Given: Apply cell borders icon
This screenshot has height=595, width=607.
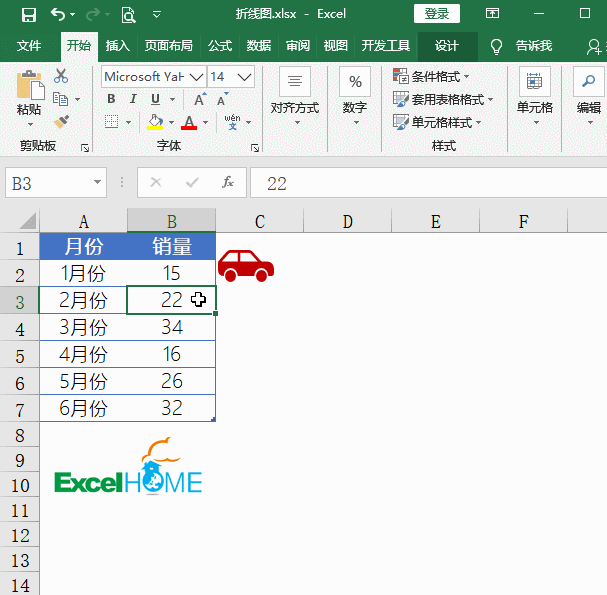Looking at the screenshot, I should point(111,122).
